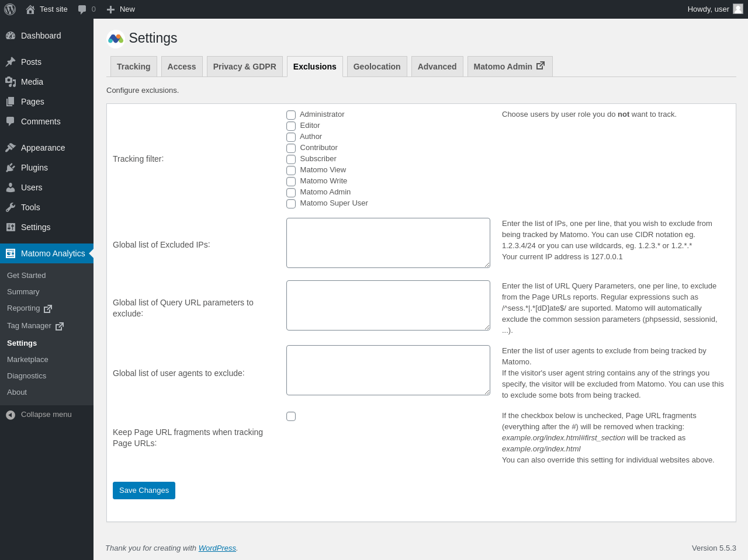The image size is (748, 560).
Task: Open the comments bubble icon in admin bar
Action: pyautogui.click(x=82, y=9)
